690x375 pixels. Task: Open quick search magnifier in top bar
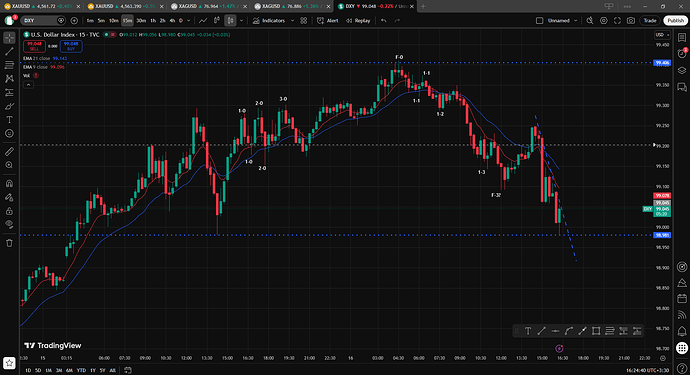[590, 21]
